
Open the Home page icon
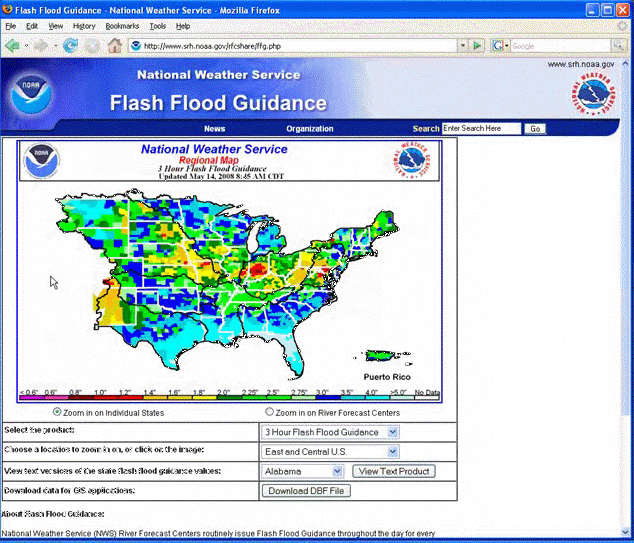point(115,45)
